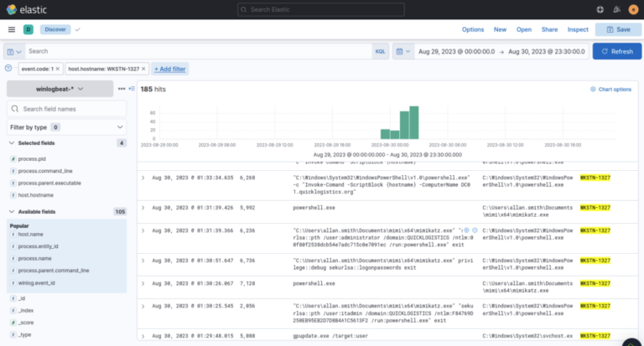Viewport: 644px width, 346px height.
Task: Open the hamburger navigation menu
Action: click(12, 29)
